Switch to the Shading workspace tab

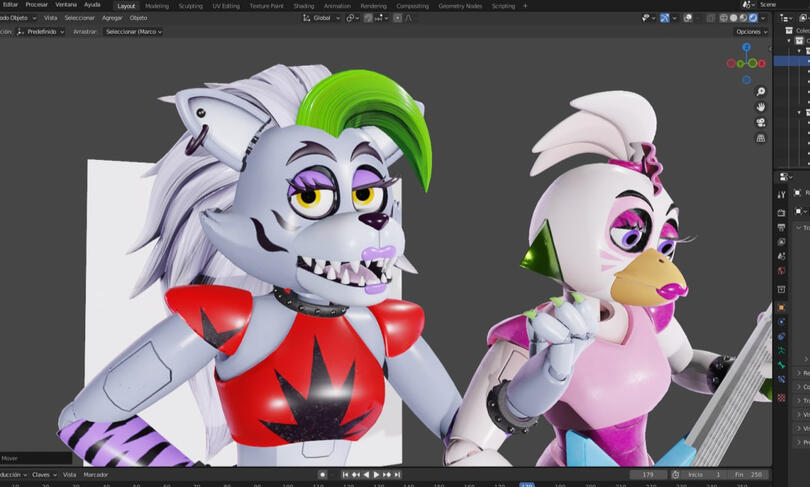coord(304,6)
